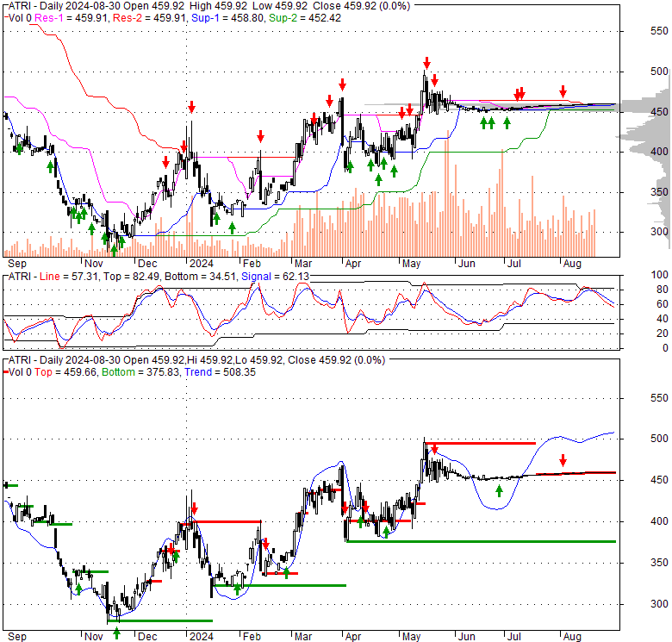Viewport: 672px width, 642px height.
Task: Click the red arrow above January spike, upper chart
Action: point(191,107)
